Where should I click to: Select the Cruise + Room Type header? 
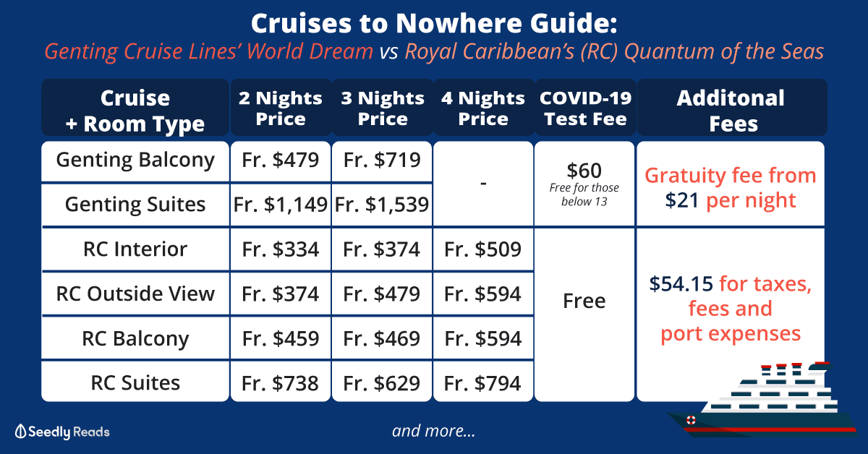(x=135, y=111)
